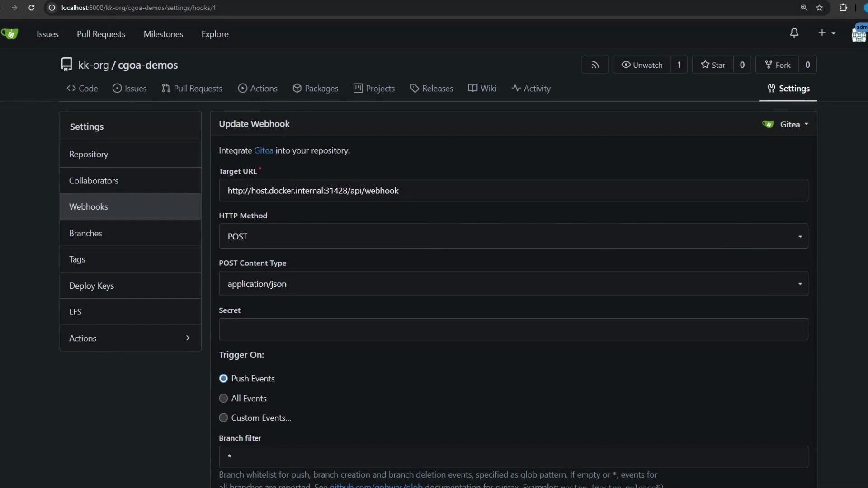Image resolution: width=868 pixels, height=488 pixels.
Task: Follow the Gitea link in description
Action: (x=264, y=150)
